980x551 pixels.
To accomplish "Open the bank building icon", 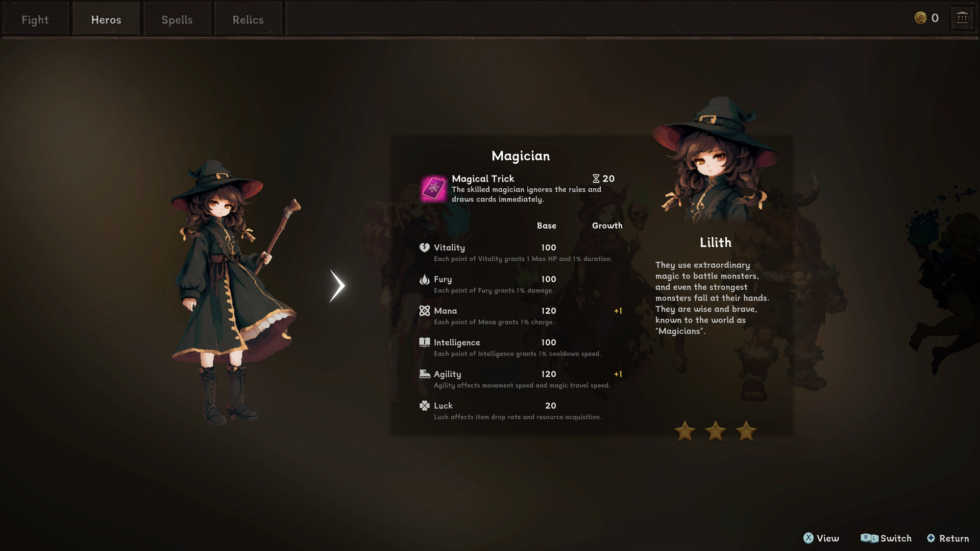I will 962,18.
